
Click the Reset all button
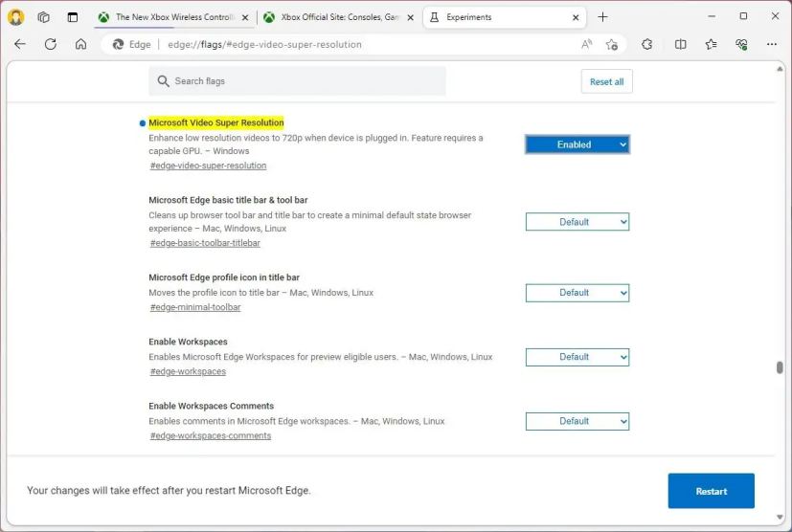click(x=606, y=81)
